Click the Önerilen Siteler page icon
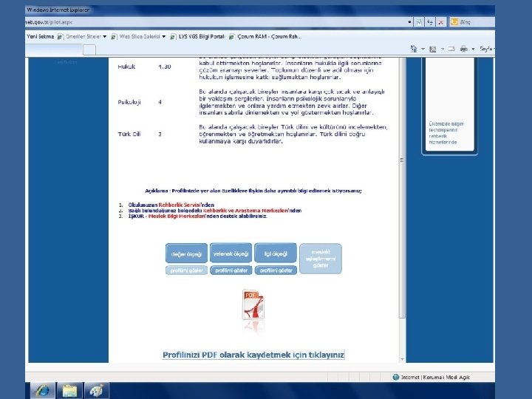This screenshot has height=399, width=532. (x=60, y=36)
